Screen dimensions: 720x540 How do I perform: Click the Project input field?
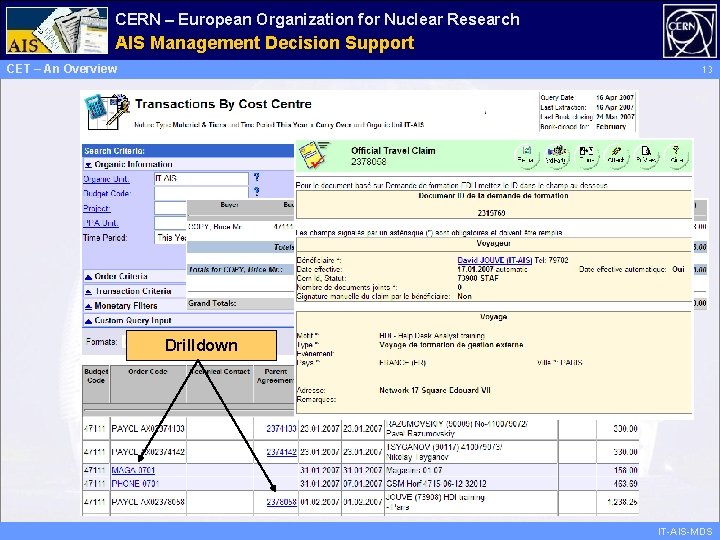tap(170, 208)
